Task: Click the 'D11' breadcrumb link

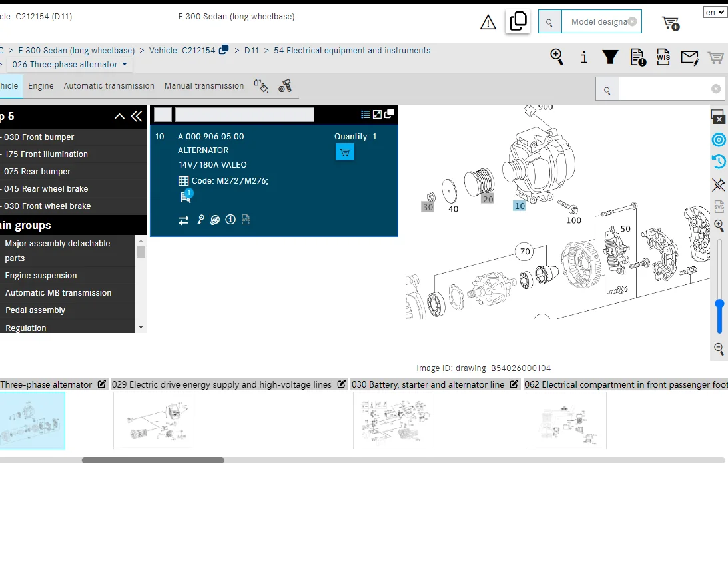Action: (x=252, y=51)
